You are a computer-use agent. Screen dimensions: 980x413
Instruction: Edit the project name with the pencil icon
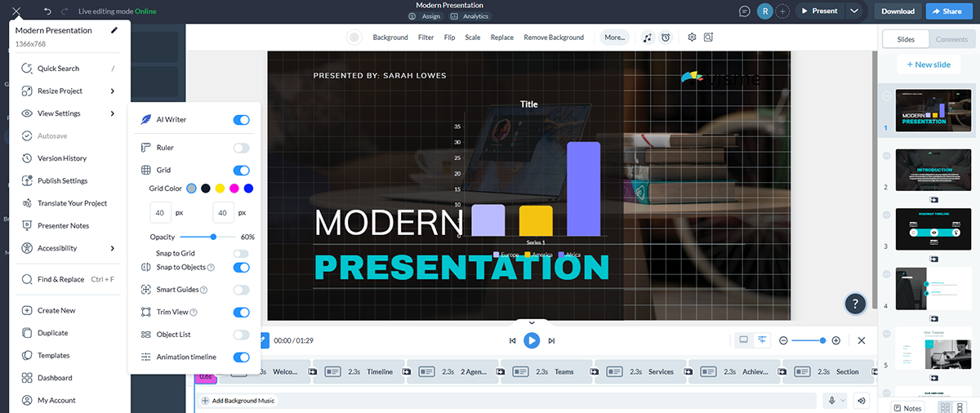coord(115,30)
